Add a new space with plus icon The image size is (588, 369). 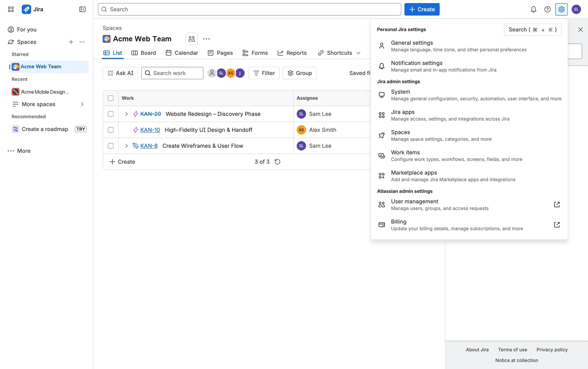tap(71, 42)
